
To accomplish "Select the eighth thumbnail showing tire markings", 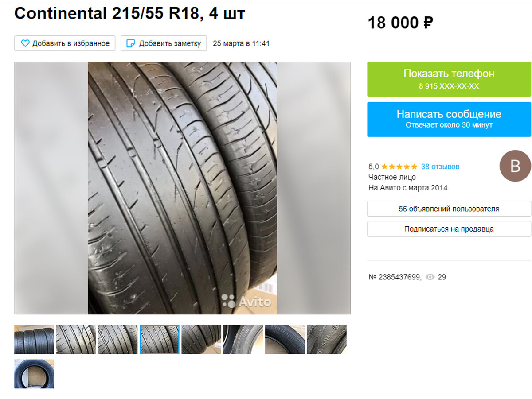I will 327,340.
